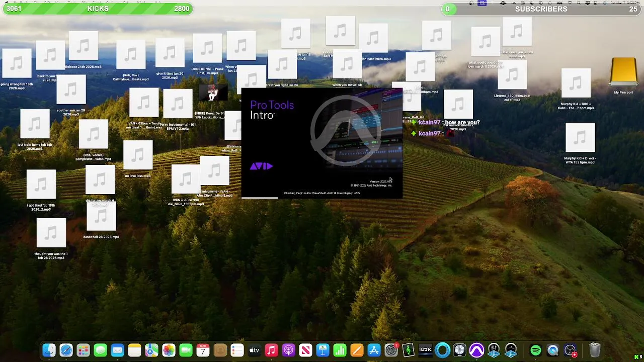Select 'Perry Instrumental- 101 BPM V1 2.m4a'
This screenshot has height=362, width=644.
coord(178,104)
